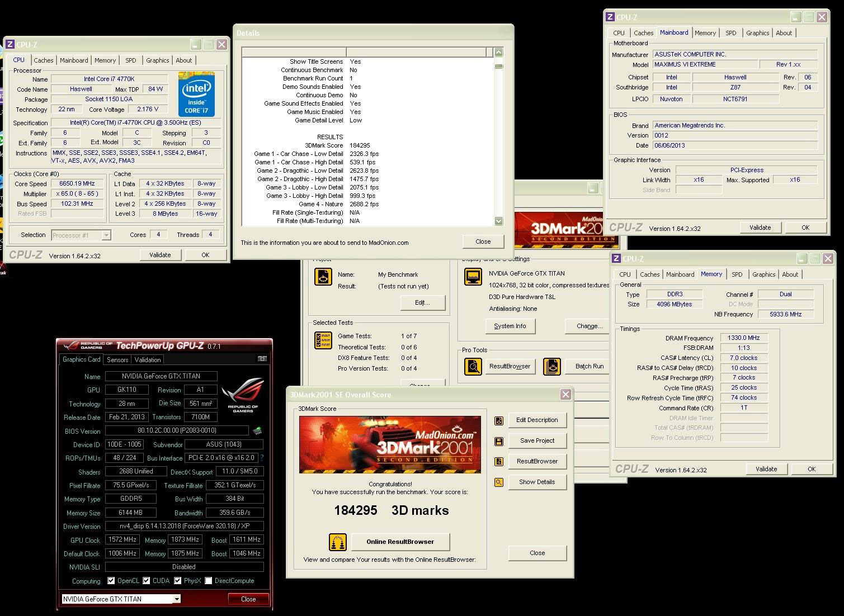Click the score text 184295 3D marks

point(392,510)
